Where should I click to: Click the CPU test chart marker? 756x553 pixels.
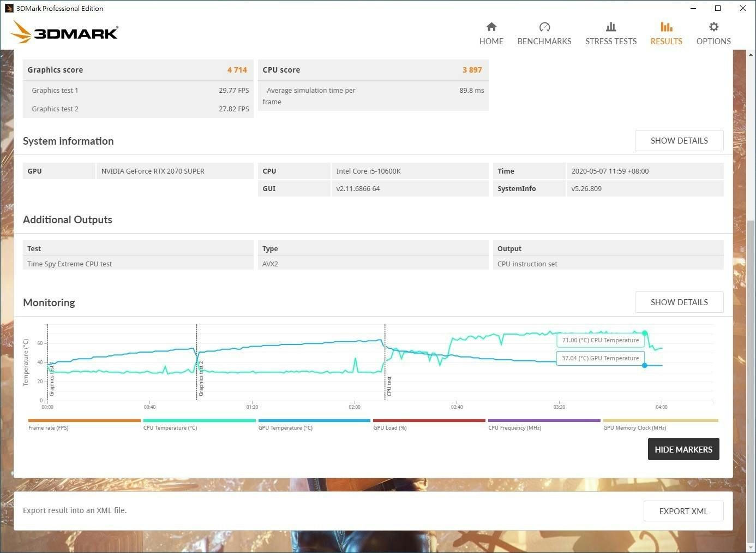(389, 386)
